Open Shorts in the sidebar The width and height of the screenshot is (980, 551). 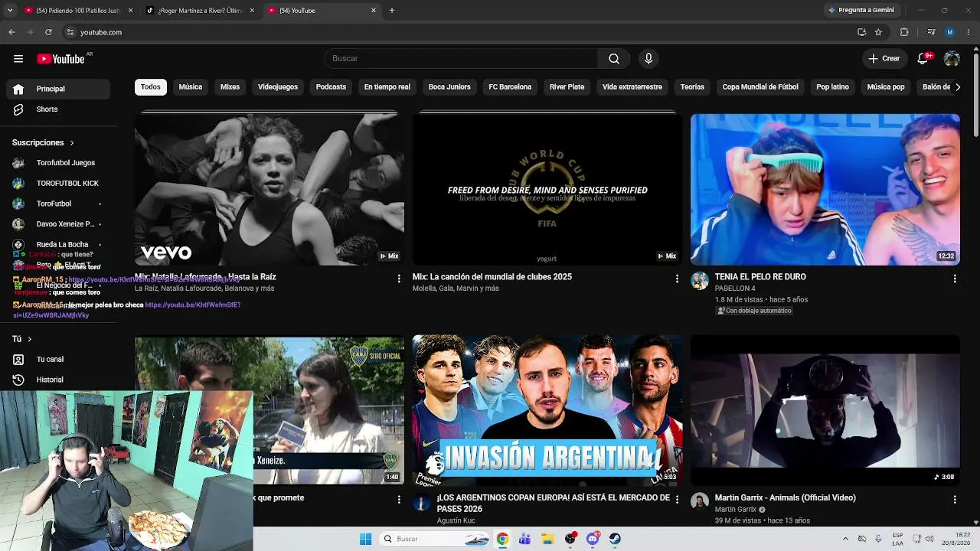(58, 109)
